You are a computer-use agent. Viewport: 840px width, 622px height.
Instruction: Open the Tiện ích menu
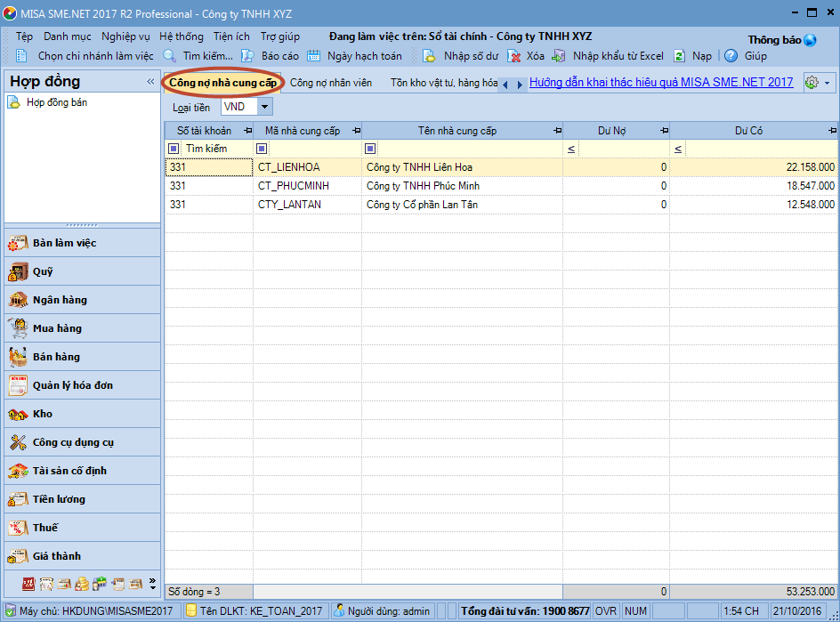click(x=231, y=36)
